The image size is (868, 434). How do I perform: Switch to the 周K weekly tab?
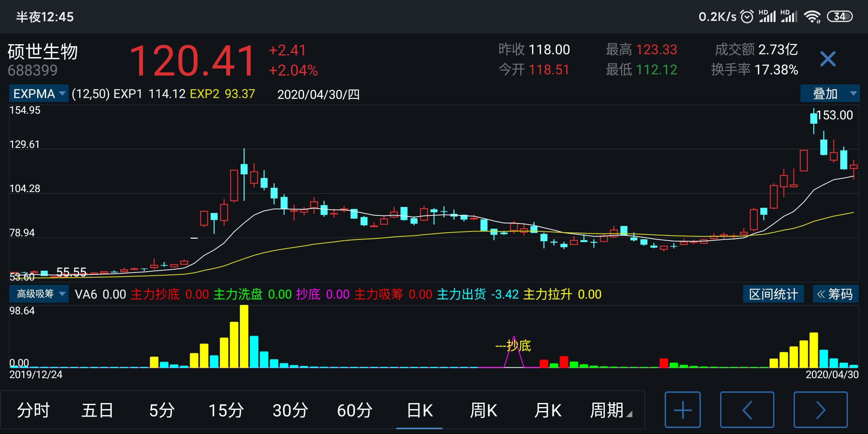483,410
